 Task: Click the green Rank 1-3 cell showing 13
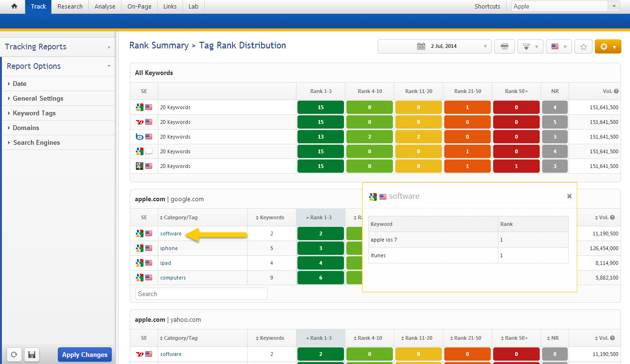320,137
